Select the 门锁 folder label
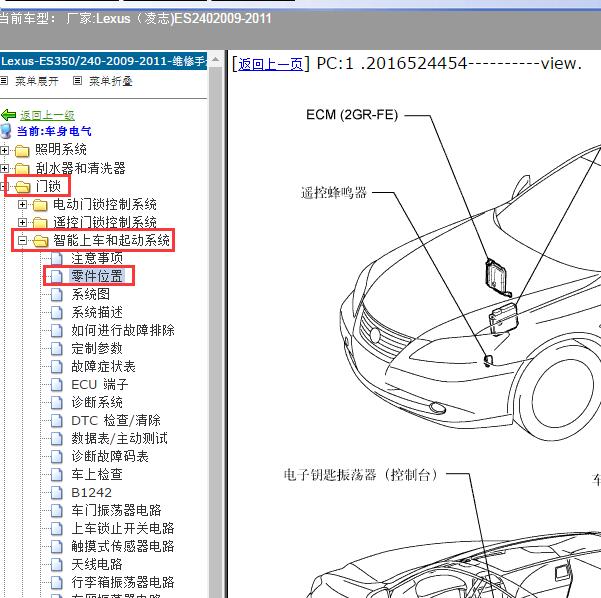The height and width of the screenshot is (598, 601). tap(48, 186)
